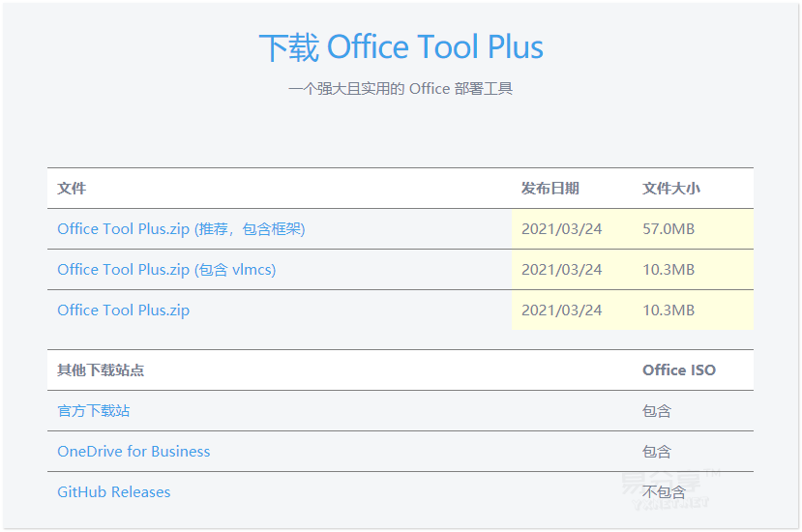Click the 发布日期 column header

550,189
